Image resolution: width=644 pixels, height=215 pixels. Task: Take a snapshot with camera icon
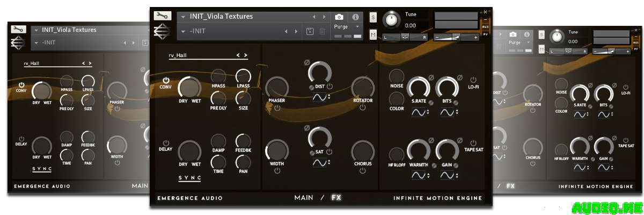[x=339, y=17]
